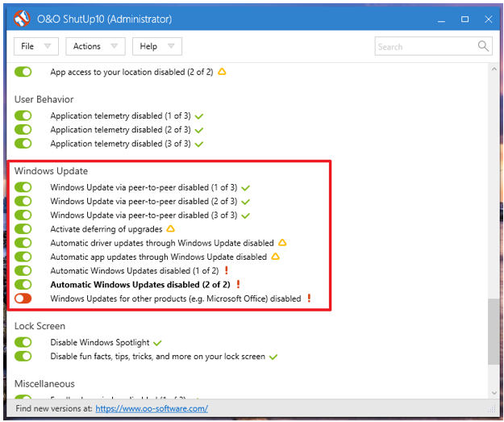Image resolution: width=504 pixels, height=422 pixels.
Task: Open the Help dropdown menu
Action: click(157, 46)
